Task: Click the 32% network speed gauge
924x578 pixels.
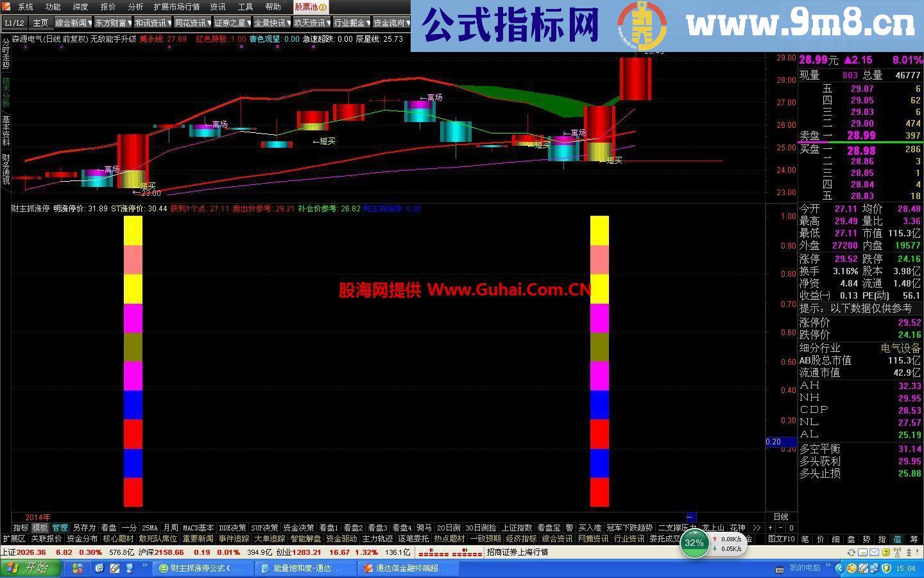Action: coord(693,543)
